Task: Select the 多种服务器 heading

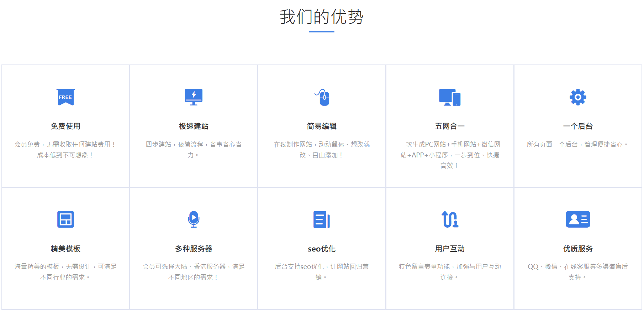Action: point(194,249)
